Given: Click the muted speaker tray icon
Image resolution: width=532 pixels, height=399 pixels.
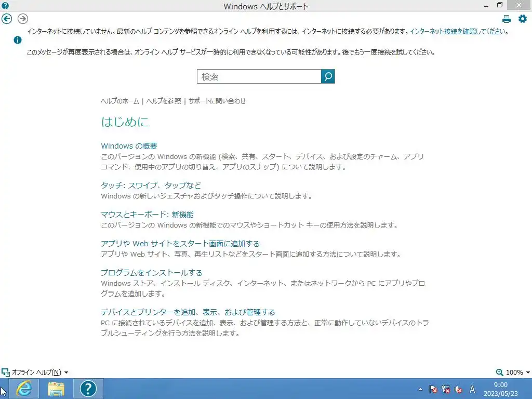Looking at the screenshot, I should pos(458,389).
